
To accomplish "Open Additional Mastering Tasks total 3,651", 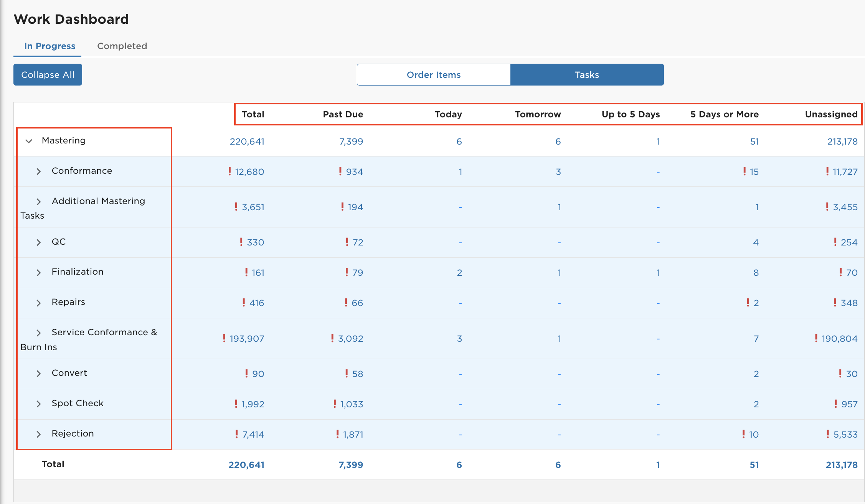I will tap(253, 207).
